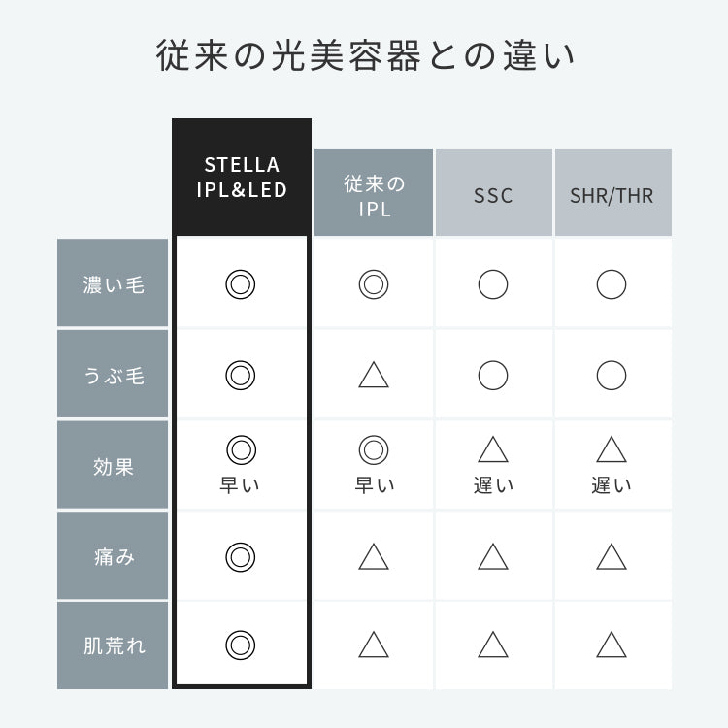Viewport: 728px width, 728px height.
Task: Click the double-circle for STELLA 肌荒れ
Action: [x=241, y=645]
